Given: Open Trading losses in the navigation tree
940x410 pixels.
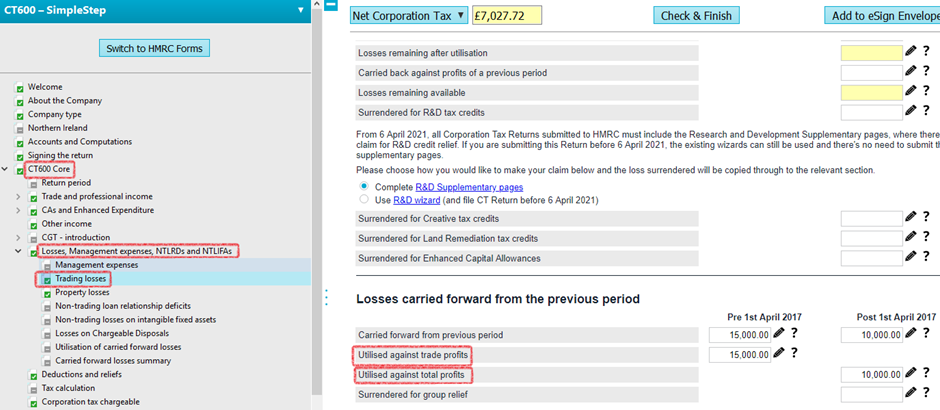Looking at the screenshot, I should [81, 278].
